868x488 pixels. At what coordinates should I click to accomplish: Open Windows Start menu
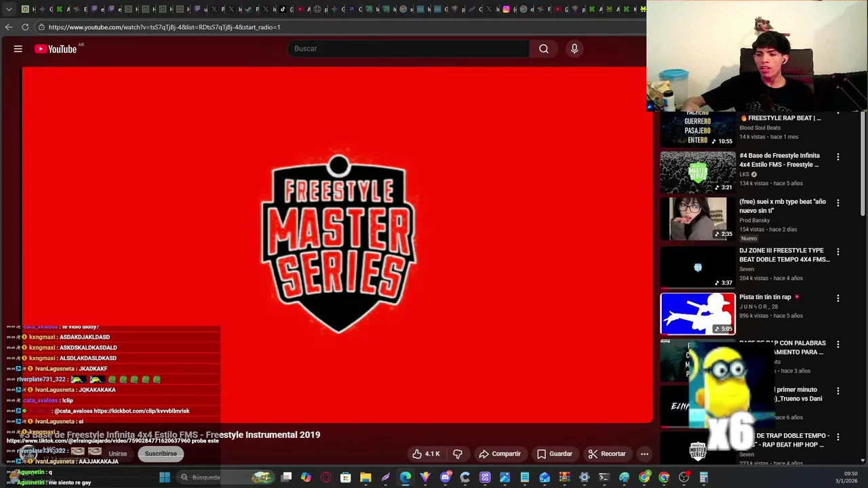[164, 477]
